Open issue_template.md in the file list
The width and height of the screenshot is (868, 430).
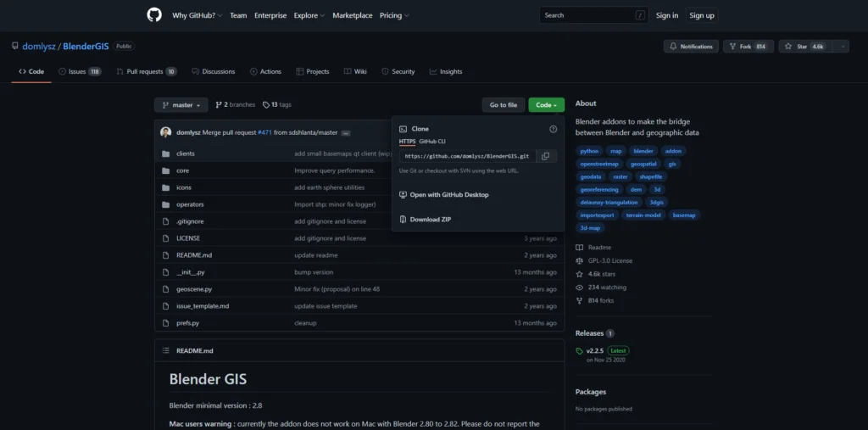click(203, 306)
